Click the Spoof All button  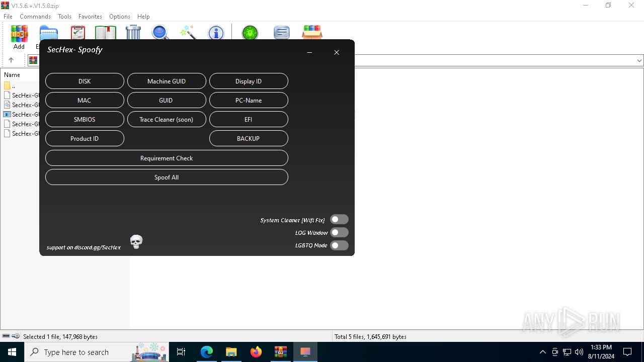click(x=167, y=177)
